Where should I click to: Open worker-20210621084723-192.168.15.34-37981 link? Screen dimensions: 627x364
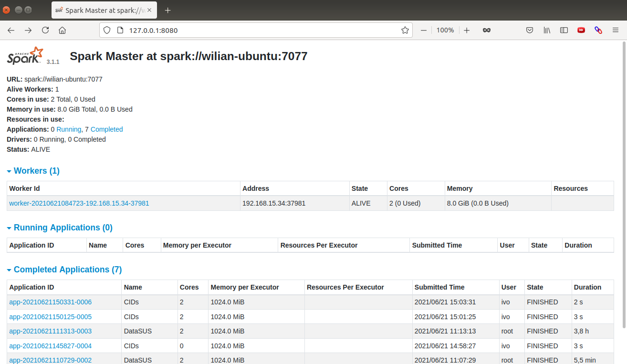79,203
